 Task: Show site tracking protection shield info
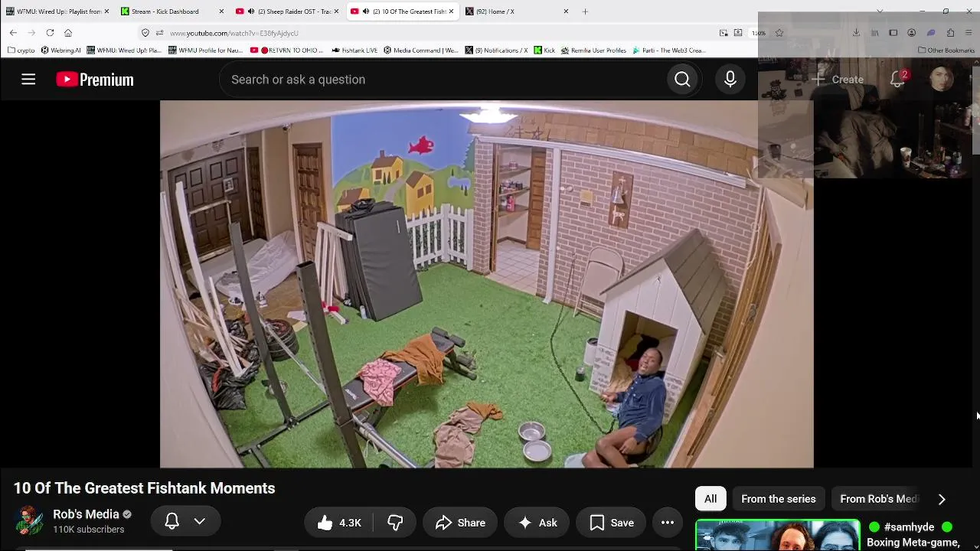pos(145,33)
